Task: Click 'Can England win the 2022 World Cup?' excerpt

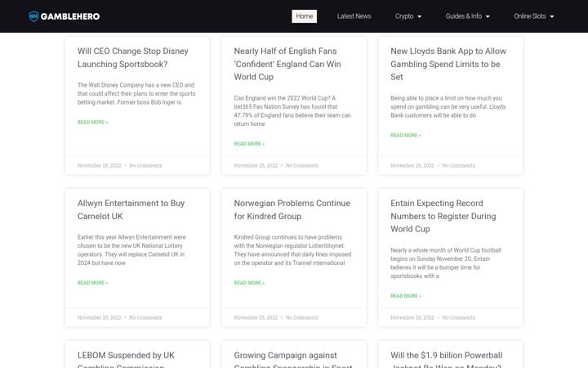Action: [x=292, y=110]
